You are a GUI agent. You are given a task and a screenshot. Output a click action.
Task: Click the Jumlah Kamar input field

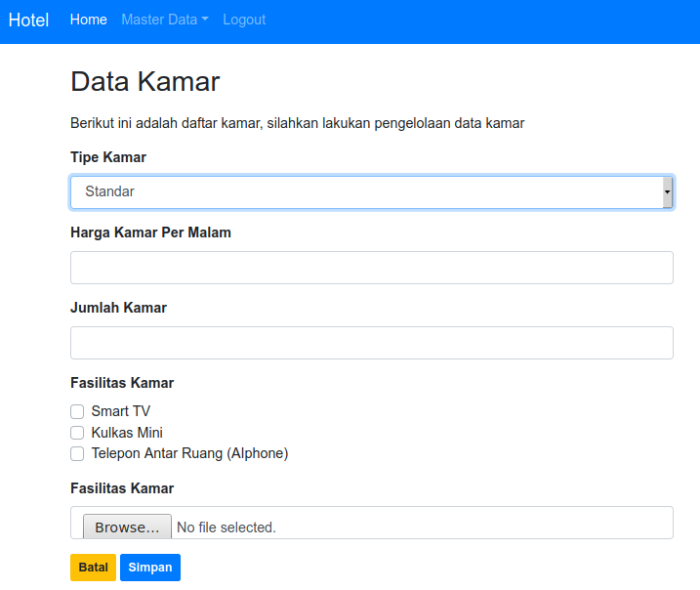pos(372,343)
